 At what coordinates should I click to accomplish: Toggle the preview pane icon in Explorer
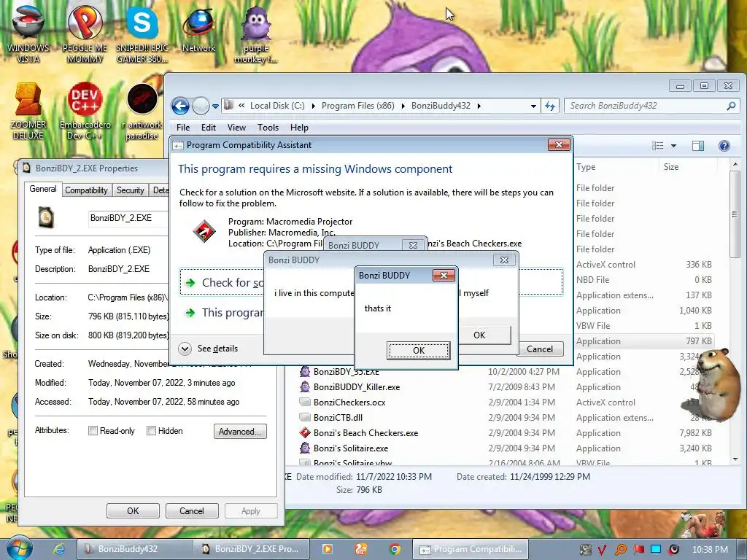[698, 146]
